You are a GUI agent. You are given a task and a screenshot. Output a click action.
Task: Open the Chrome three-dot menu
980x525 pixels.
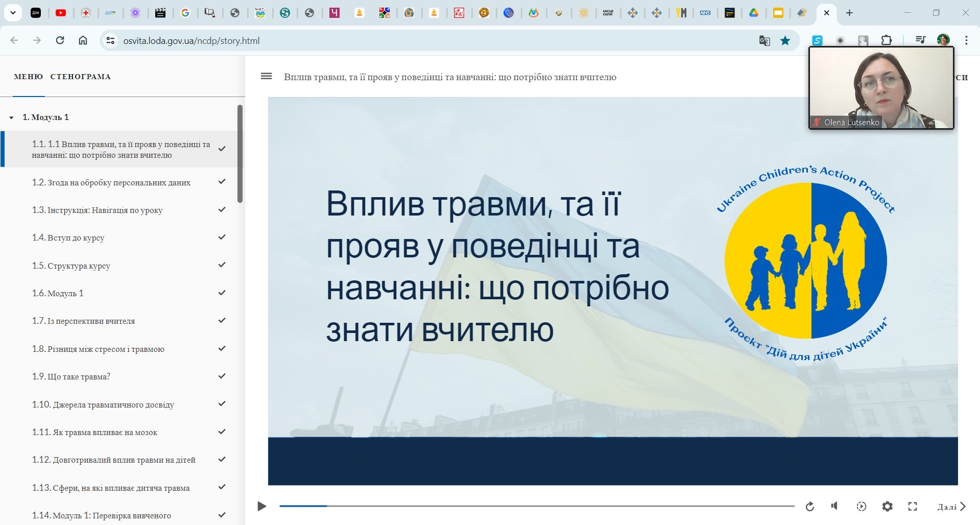pos(966,40)
